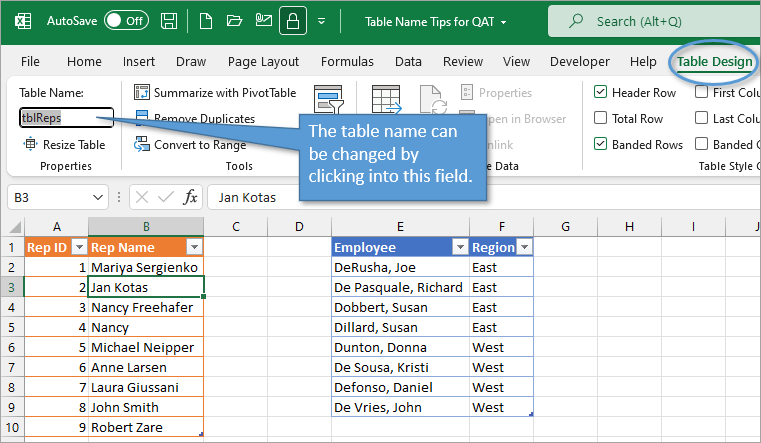Enable the Total Row checkbox
This screenshot has height=443, width=761.
pyautogui.click(x=600, y=119)
